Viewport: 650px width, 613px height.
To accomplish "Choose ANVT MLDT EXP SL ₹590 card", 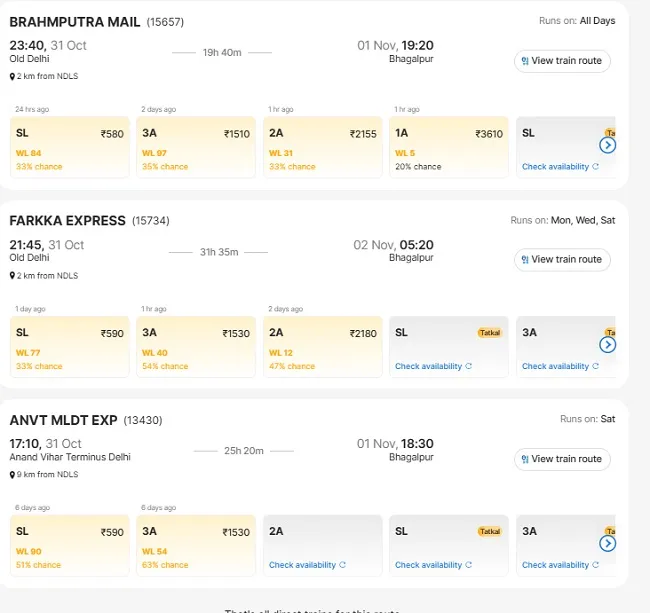I will click(x=70, y=545).
